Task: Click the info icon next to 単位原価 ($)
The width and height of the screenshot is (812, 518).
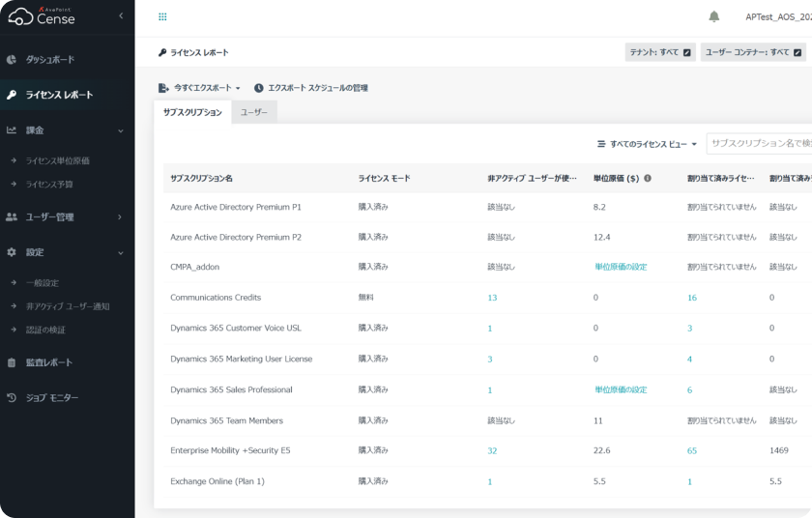Action: coord(648,178)
